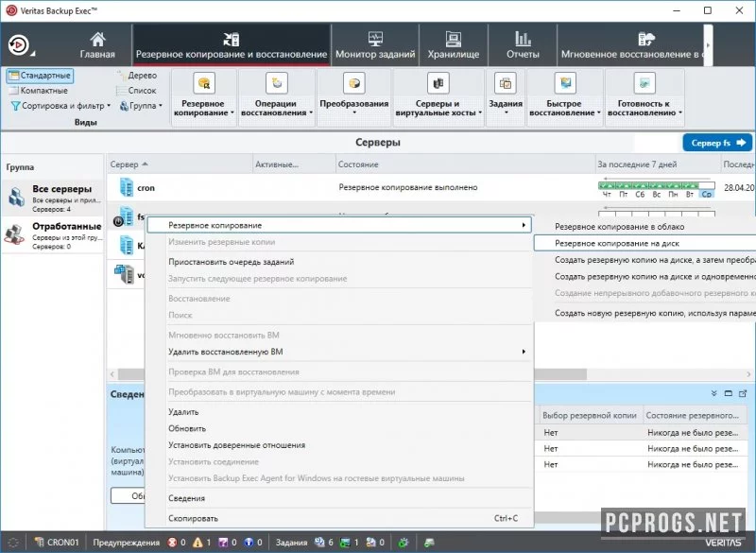Open the Группа dropdown in ribbon
The image size is (756, 553).
(x=140, y=106)
